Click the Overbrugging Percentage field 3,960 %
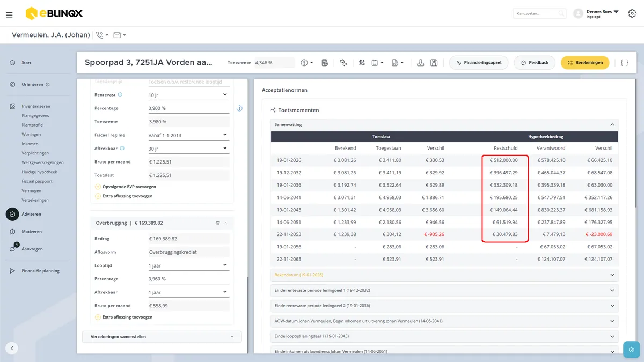This screenshot has width=644, height=362. pyautogui.click(x=188, y=279)
